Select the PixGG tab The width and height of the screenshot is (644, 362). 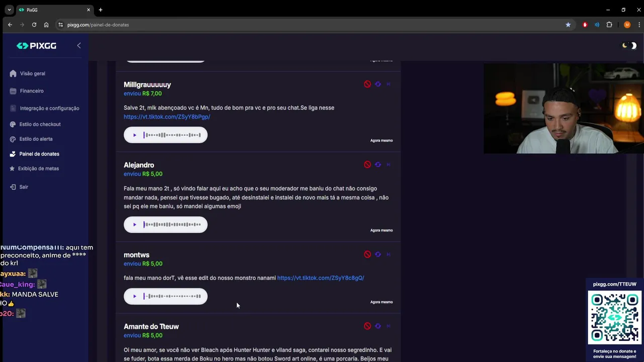click(54, 10)
